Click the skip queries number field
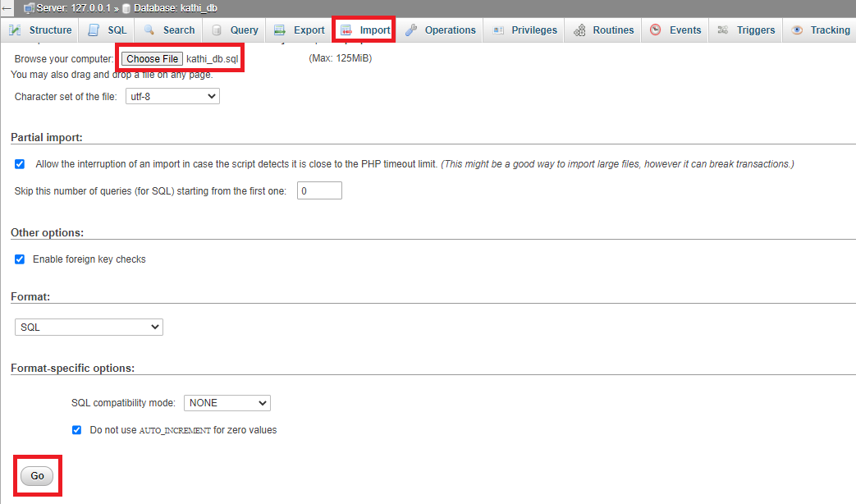The width and height of the screenshot is (856, 504). click(x=319, y=190)
